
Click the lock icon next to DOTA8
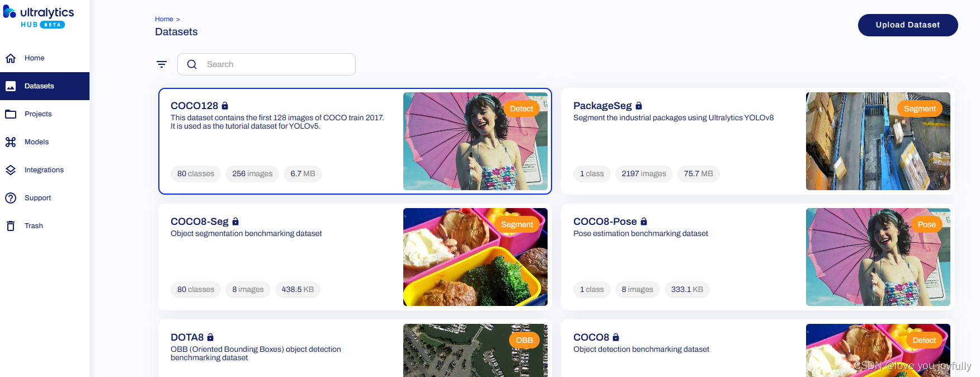[x=210, y=337]
